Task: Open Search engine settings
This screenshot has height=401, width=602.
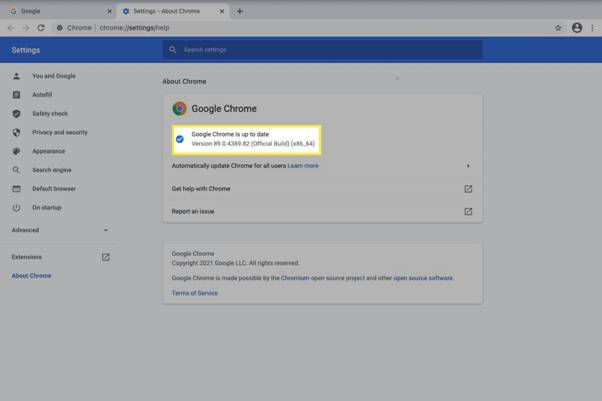Action: pos(52,170)
